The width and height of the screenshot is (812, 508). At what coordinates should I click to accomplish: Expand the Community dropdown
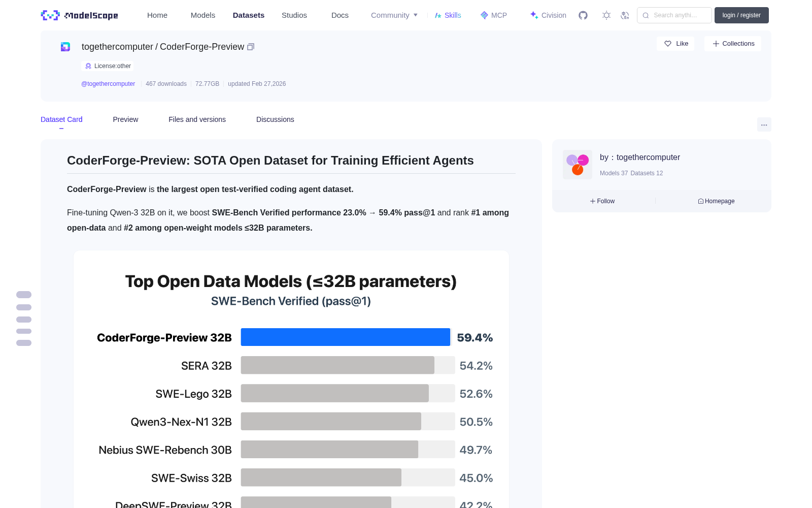pyautogui.click(x=394, y=15)
